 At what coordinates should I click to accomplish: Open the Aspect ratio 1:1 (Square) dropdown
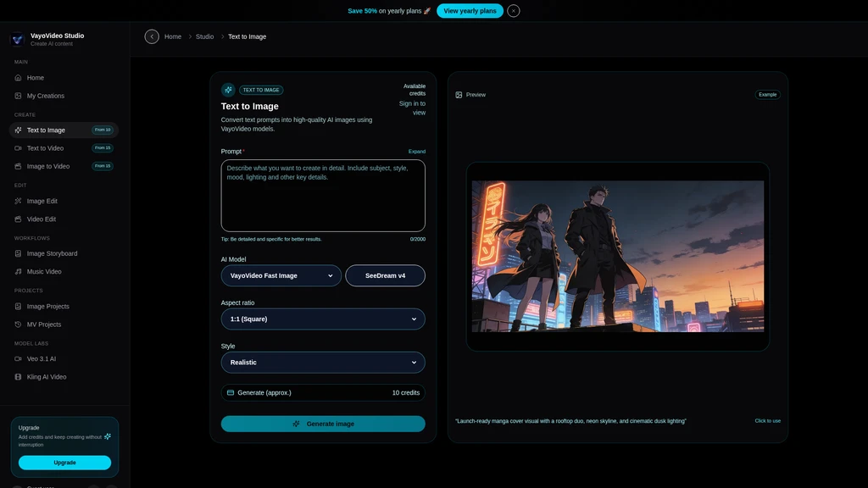coord(323,319)
